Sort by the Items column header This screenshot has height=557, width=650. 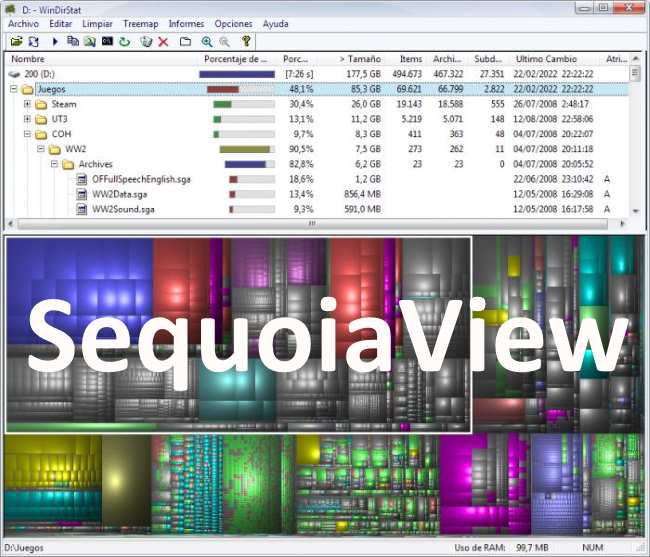[x=405, y=59]
